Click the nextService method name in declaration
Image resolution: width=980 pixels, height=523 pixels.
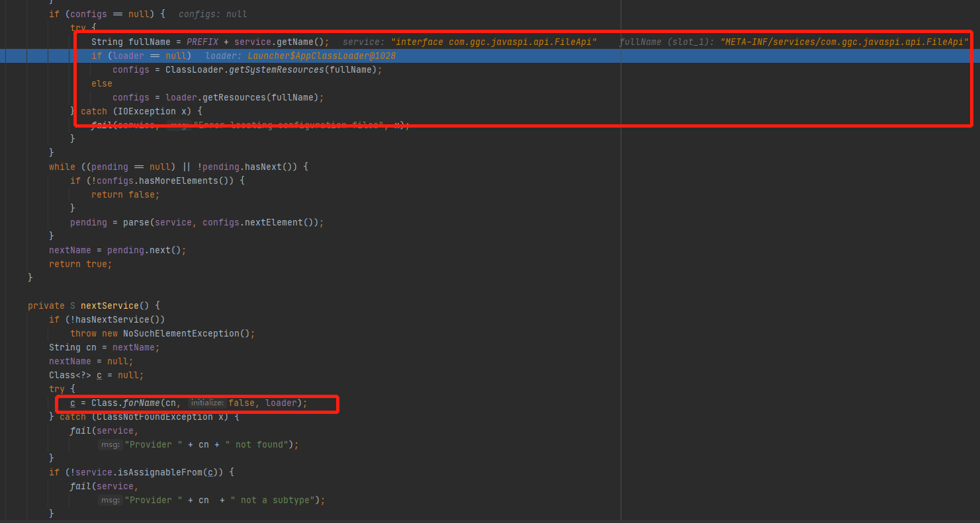click(x=110, y=305)
